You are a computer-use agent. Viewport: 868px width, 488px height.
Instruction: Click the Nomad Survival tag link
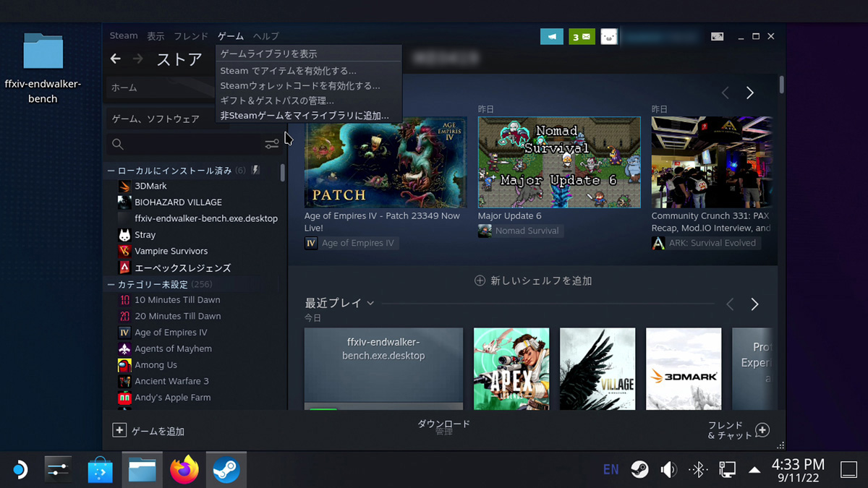[x=519, y=231]
